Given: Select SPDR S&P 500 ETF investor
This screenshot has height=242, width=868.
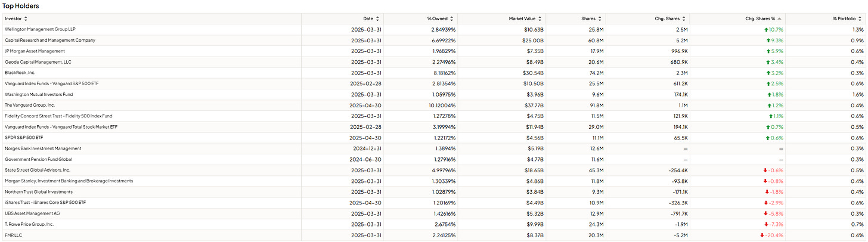Looking at the screenshot, I should pos(24,138).
